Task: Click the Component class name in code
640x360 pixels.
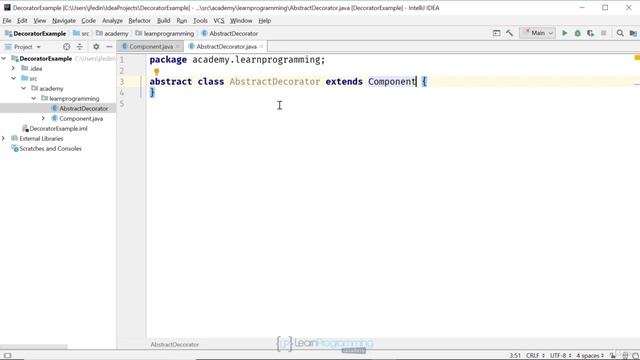Action: 391,81
